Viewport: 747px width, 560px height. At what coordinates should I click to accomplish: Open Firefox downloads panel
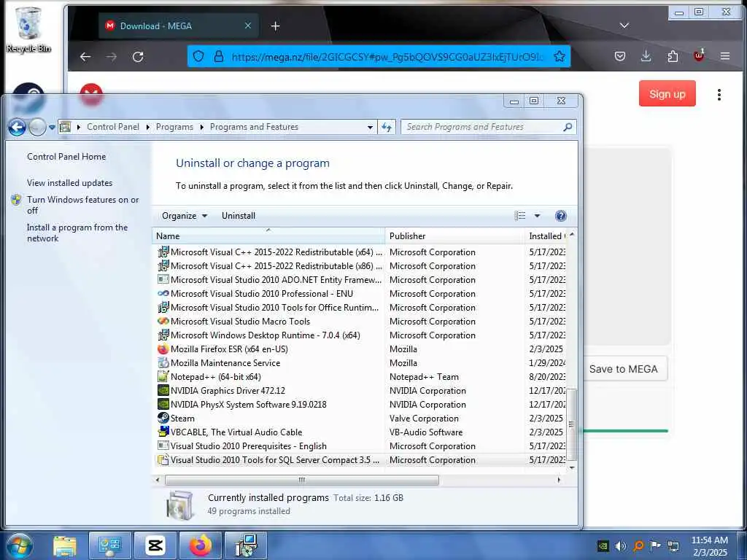point(646,57)
